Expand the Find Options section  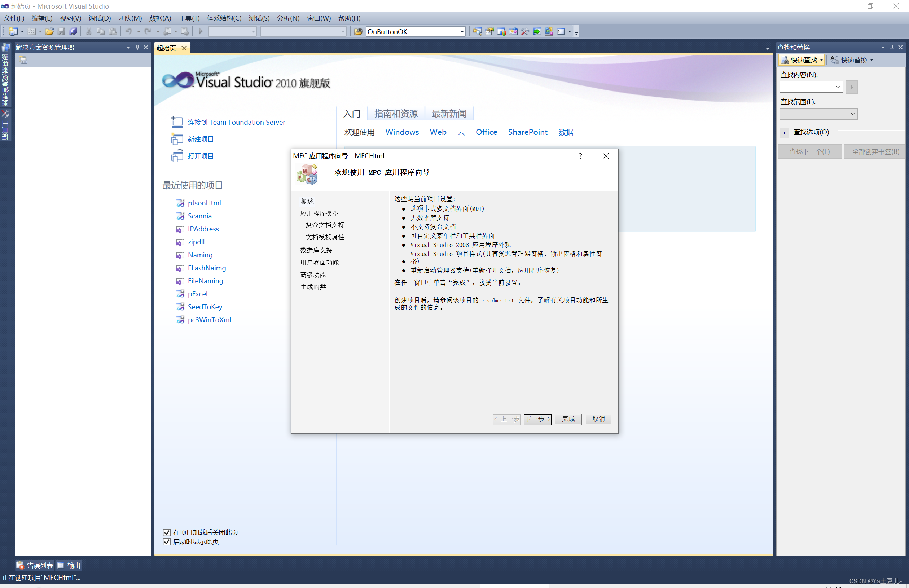tap(784, 133)
